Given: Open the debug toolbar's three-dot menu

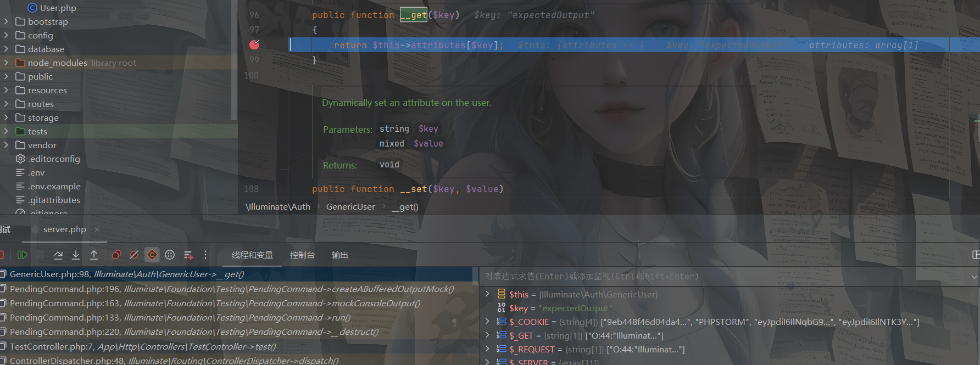Looking at the screenshot, I should pos(205,255).
